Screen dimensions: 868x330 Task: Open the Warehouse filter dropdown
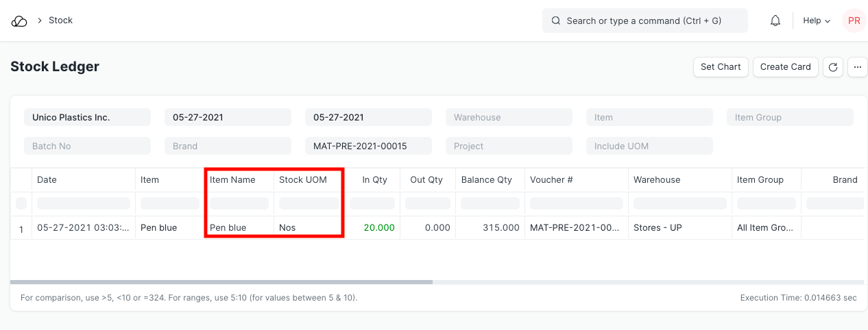[509, 118]
